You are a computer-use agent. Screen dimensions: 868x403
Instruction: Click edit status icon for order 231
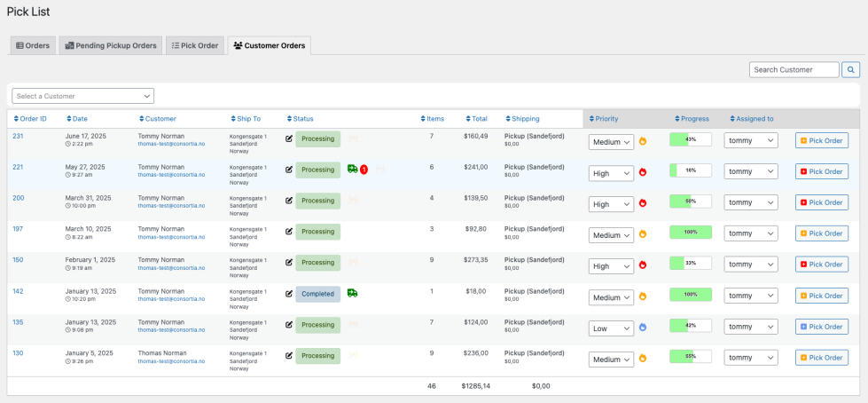point(289,138)
